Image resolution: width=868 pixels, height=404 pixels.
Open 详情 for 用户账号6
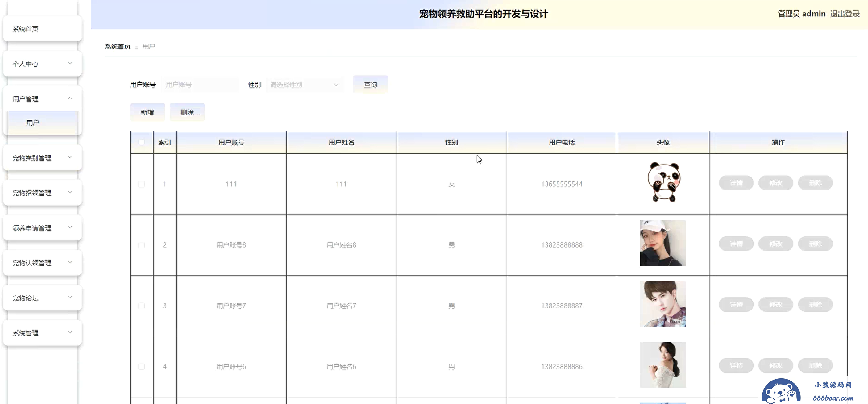pos(736,365)
